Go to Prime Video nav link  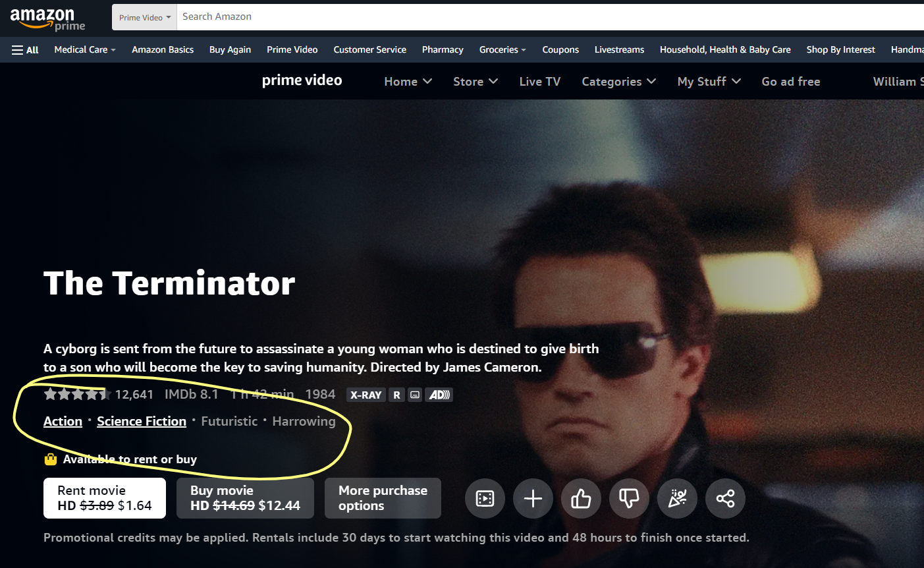click(x=292, y=50)
